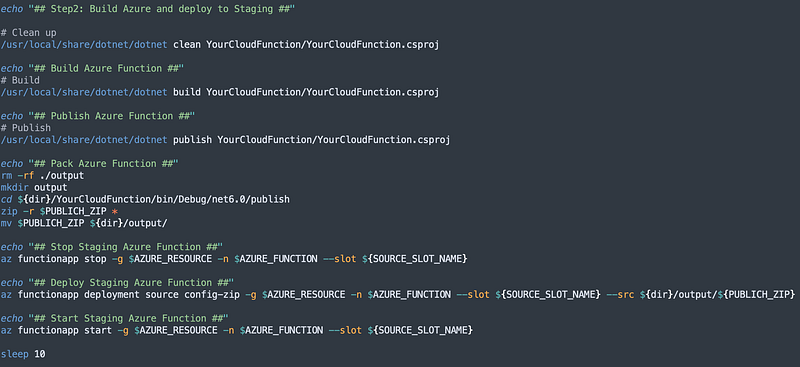Click the '# Build' comment line
800x367 pixels.
click(x=20, y=80)
